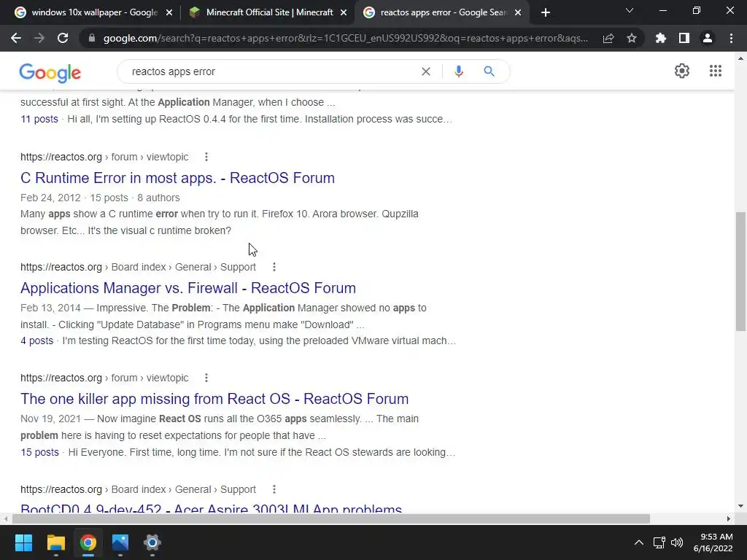The height and width of the screenshot is (560, 747).
Task: Close the Minecraft Official Site tab
Action: pyautogui.click(x=344, y=13)
